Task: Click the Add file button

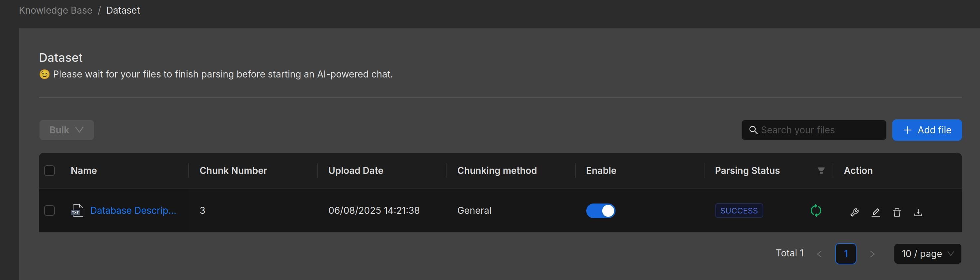Action: pyautogui.click(x=927, y=130)
